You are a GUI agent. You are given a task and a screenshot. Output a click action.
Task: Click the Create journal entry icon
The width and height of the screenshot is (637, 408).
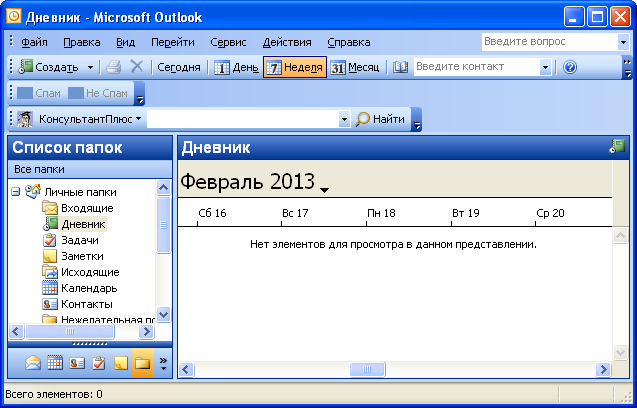click(26, 67)
